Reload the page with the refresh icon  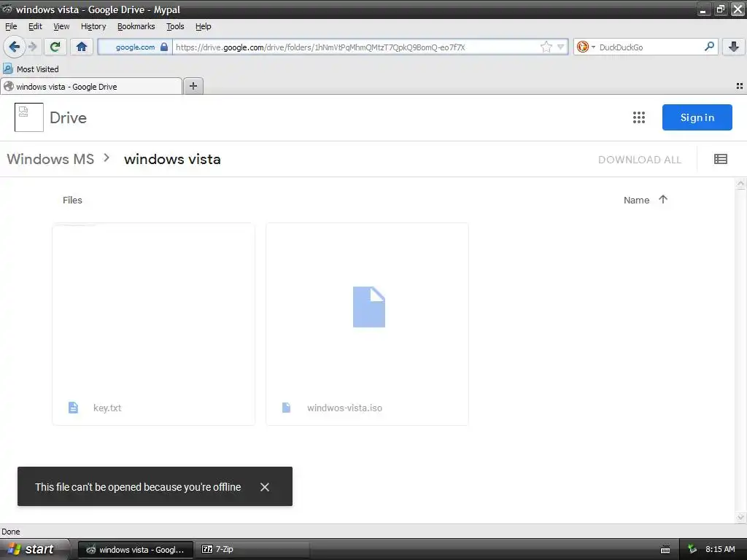(x=55, y=47)
